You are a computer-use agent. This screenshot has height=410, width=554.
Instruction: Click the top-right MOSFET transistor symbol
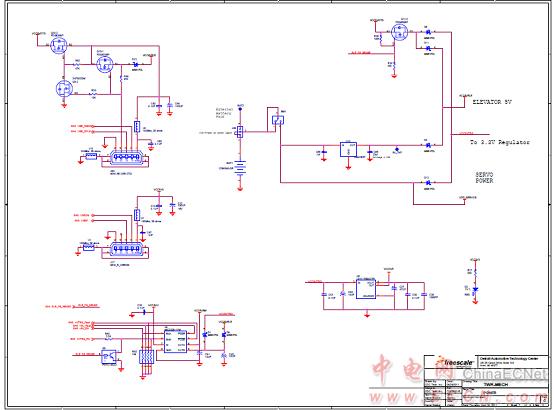click(x=400, y=33)
